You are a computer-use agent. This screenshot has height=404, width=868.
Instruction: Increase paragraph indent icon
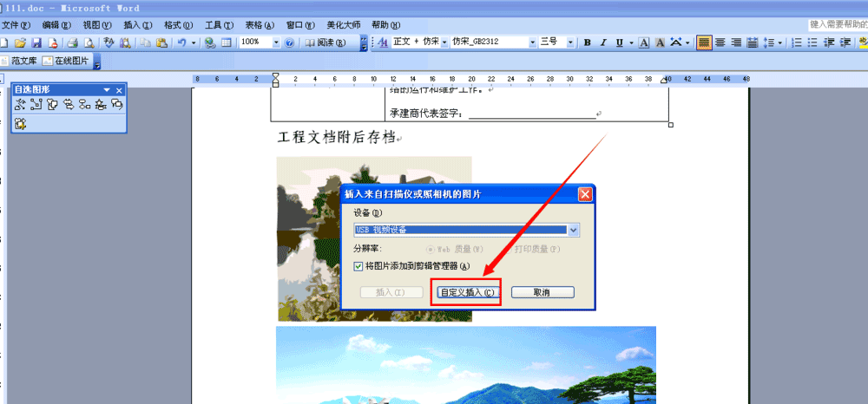845,42
